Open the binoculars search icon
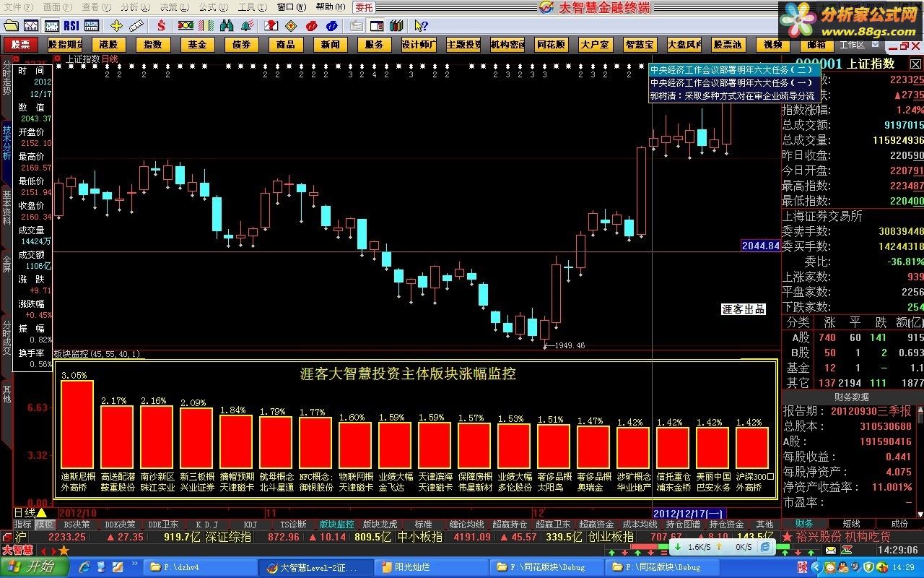 tap(227, 26)
